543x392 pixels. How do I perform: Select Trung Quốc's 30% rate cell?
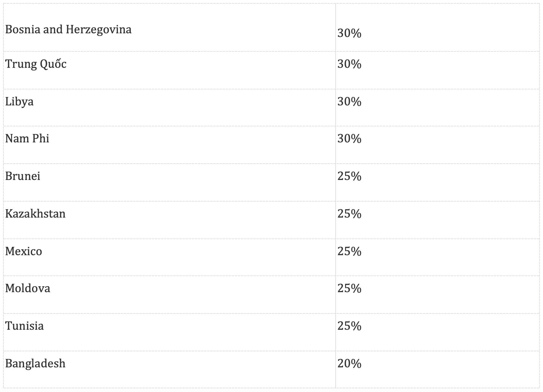[349, 64]
